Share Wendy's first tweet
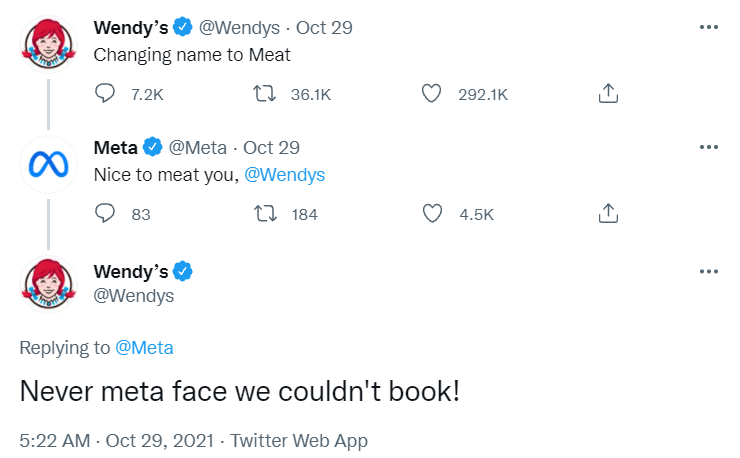The height and width of the screenshot is (458, 740). pyautogui.click(x=607, y=94)
